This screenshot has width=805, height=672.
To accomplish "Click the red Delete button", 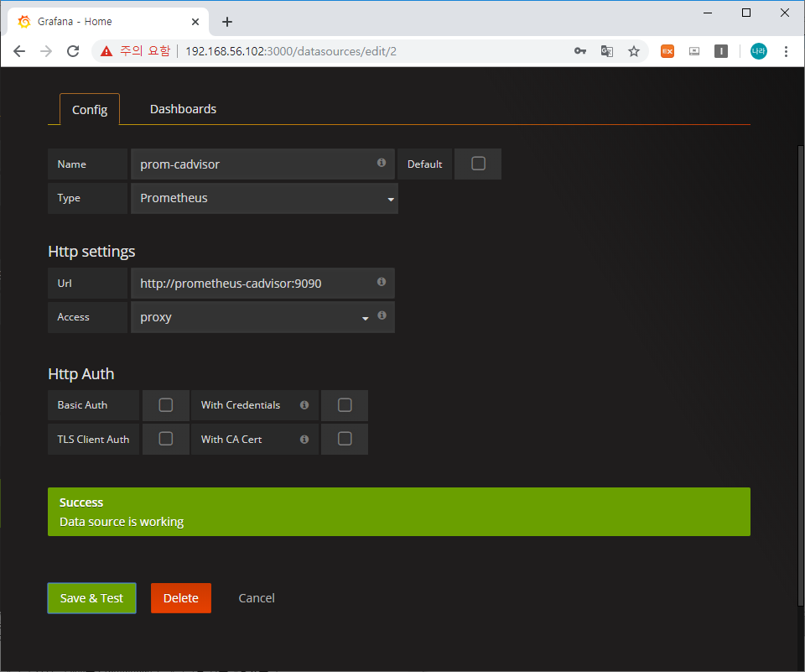I will pos(181,598).
